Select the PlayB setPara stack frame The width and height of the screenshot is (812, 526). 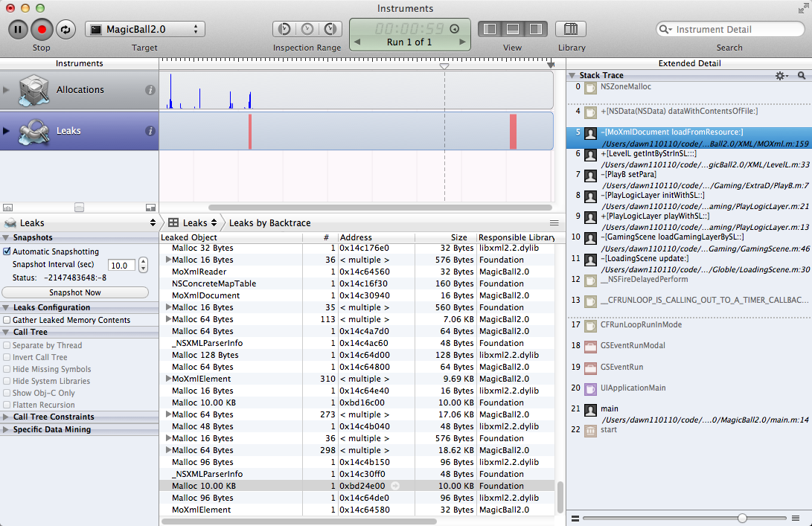[689, 179]
